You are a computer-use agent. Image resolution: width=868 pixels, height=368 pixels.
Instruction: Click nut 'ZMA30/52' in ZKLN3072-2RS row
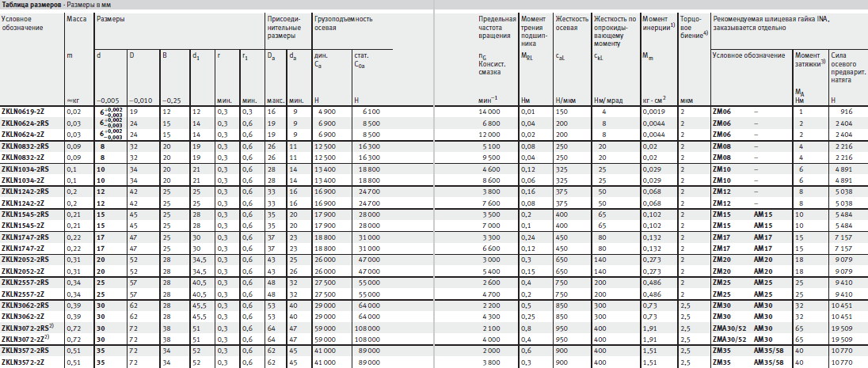[x=729, y=328]
